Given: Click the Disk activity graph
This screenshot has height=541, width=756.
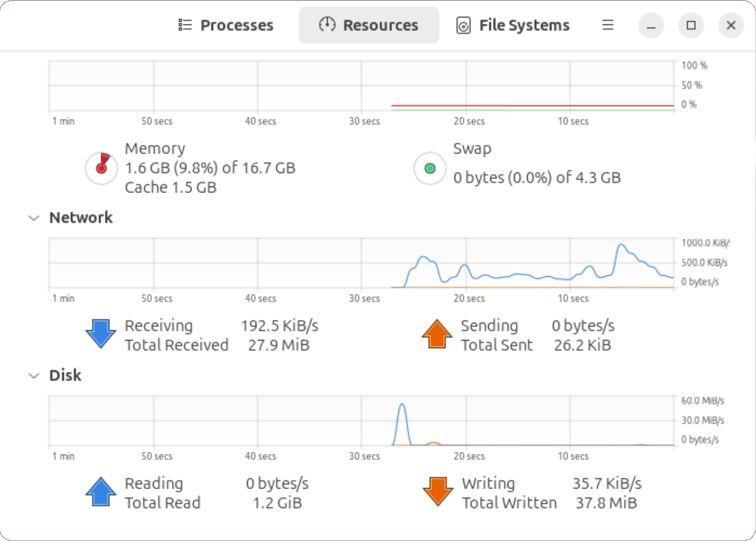Looking at the screenshot, I should pyautogui.click(x=361, y=421).
